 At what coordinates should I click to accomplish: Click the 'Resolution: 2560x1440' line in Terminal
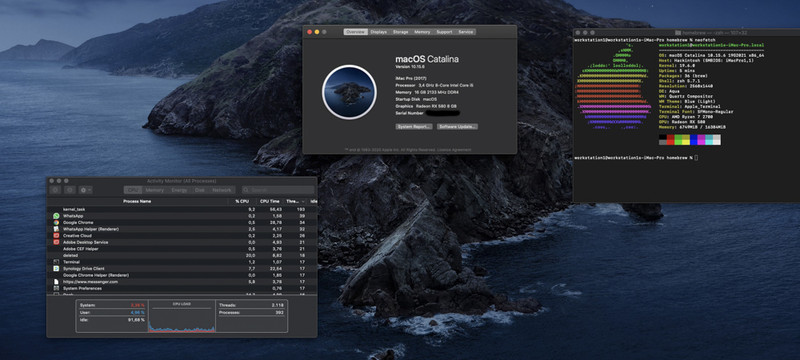click(x=685, y=86)
